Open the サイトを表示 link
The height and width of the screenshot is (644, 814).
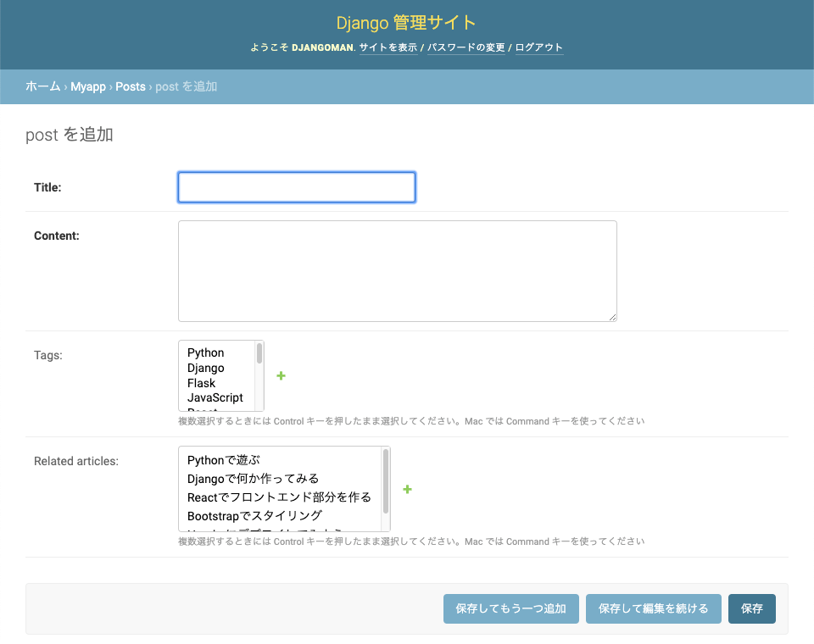point(387,48)
